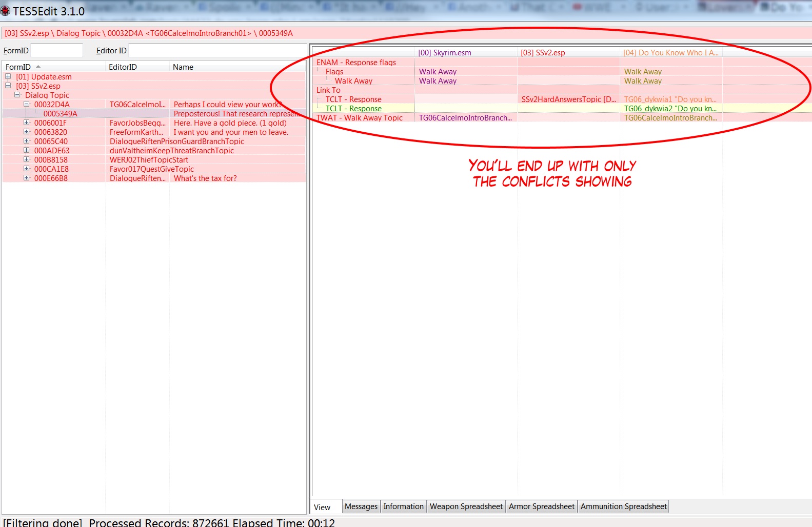812x527 pixels.
Task: Click the TES5Edit application icon in title bar
Action: click(6, 11)
